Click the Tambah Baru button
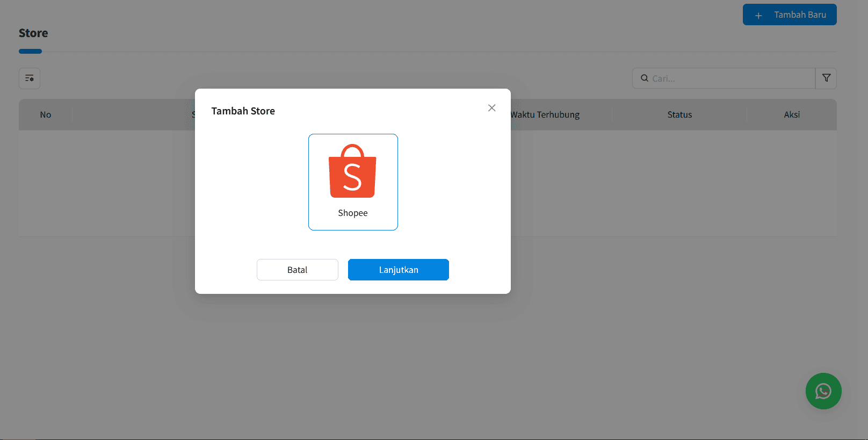This screenshot has width=868, height=440. click(x=789, y=15)
